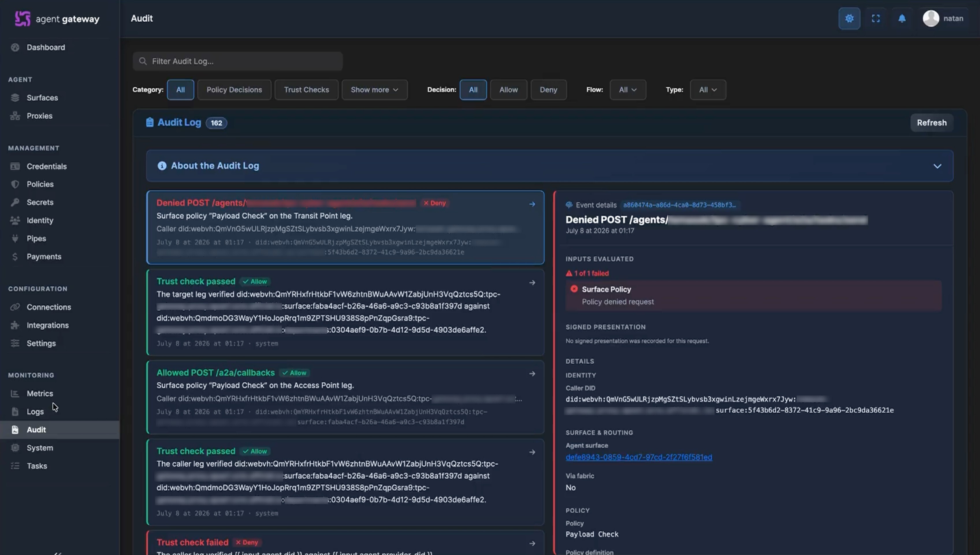The width and height of the screenshot is (980, 555).
Task: Click the Filter Audit Log search field
Action: click(x=238, y=61)
